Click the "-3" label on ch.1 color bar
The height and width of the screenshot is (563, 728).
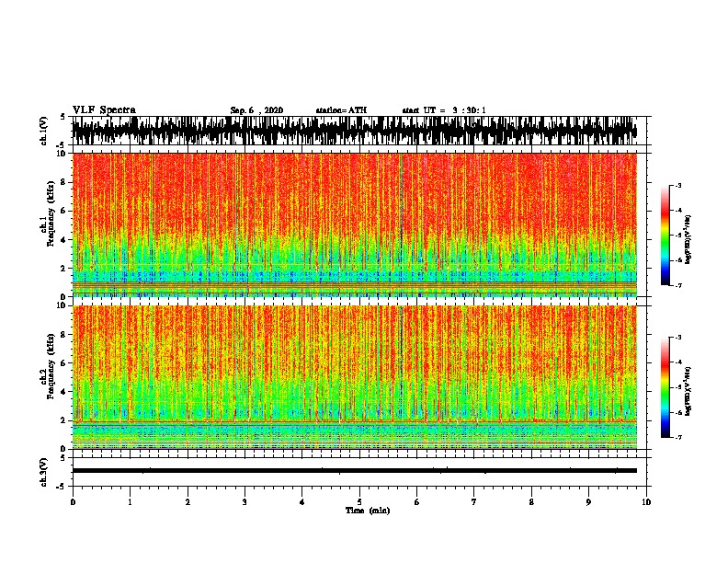677,186
